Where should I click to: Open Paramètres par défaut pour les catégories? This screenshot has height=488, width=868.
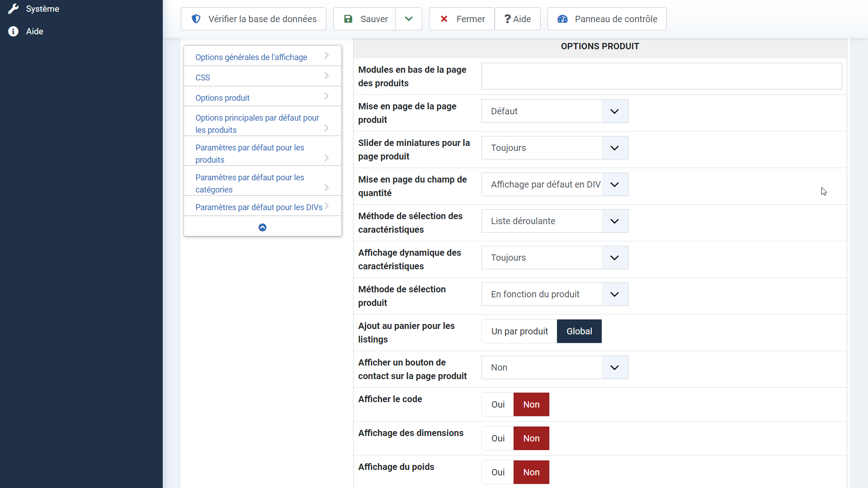pos(250,183)
